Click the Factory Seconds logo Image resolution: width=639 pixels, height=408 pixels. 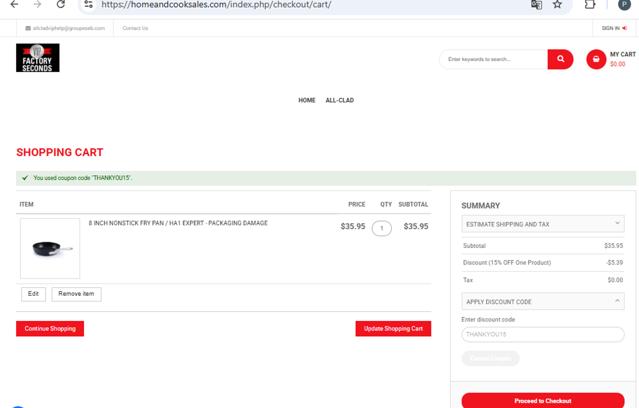[x=37, y=58]
